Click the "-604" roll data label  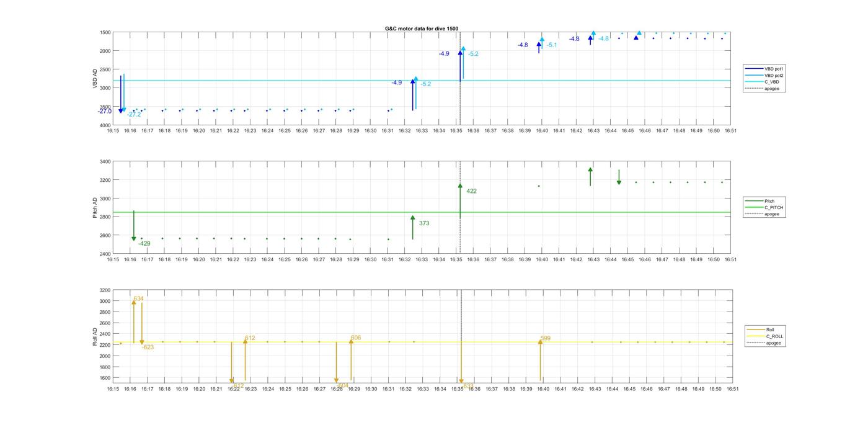pos(342,385)
